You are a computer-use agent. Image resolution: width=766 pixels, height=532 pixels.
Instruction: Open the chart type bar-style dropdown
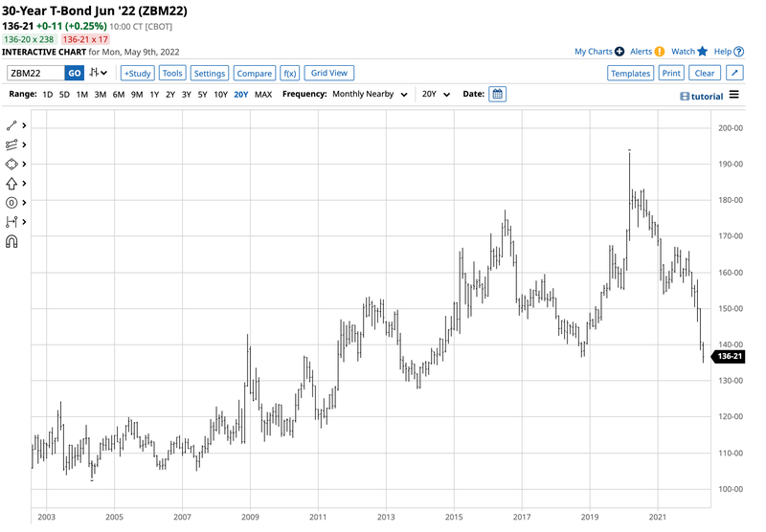(99, 73)
